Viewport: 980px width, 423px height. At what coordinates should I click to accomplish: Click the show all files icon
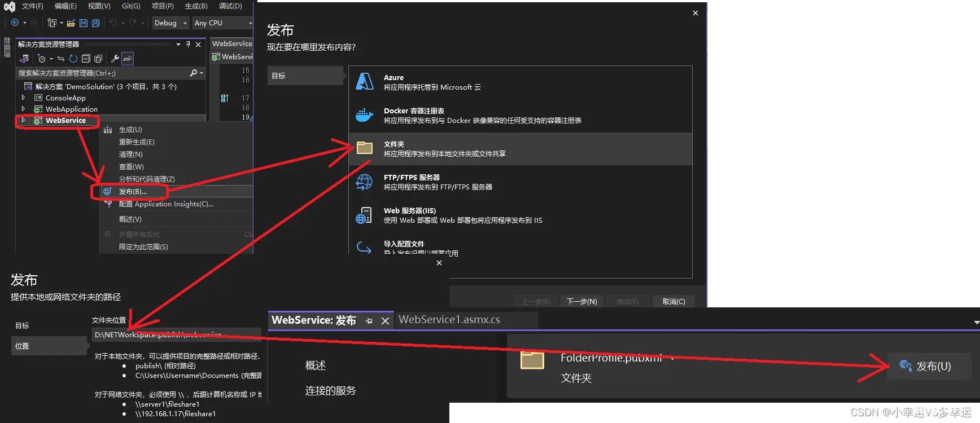(98, 59)
